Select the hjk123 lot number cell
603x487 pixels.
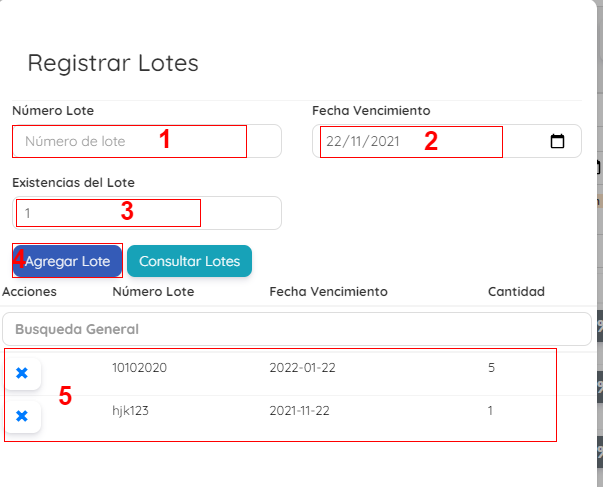point(130,411)
